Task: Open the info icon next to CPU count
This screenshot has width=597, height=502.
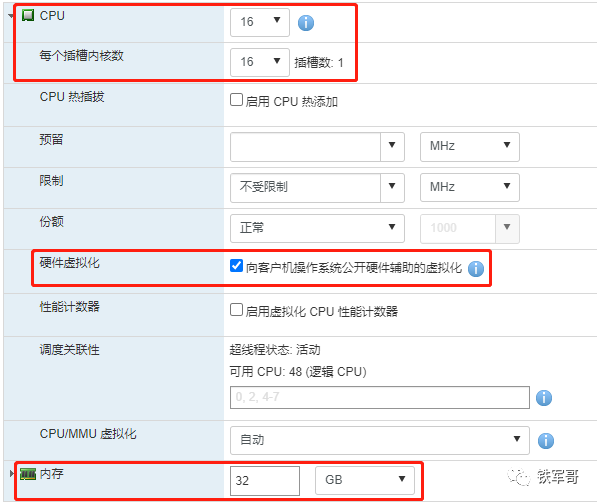Action: point(306,23)
